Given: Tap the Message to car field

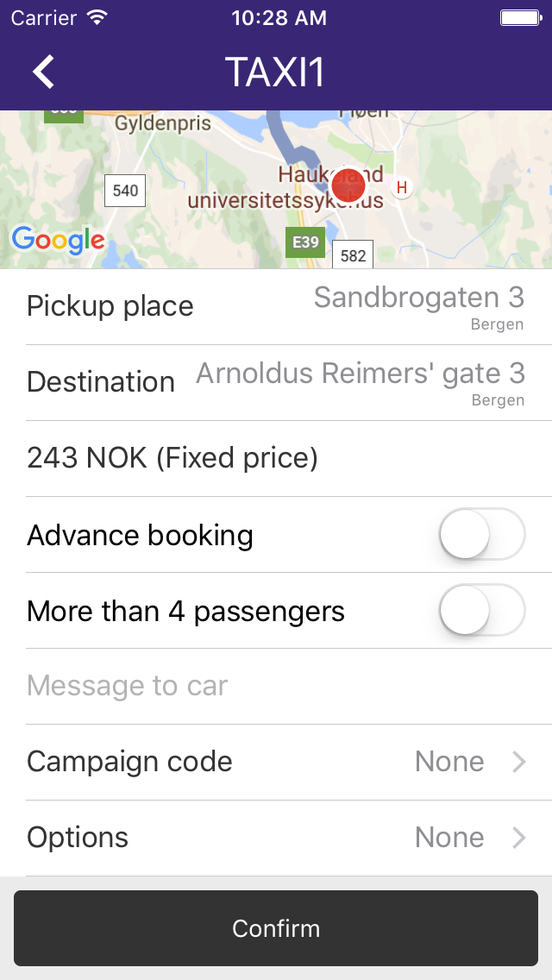Looking at the screenshot, I should tap(276, 686).
